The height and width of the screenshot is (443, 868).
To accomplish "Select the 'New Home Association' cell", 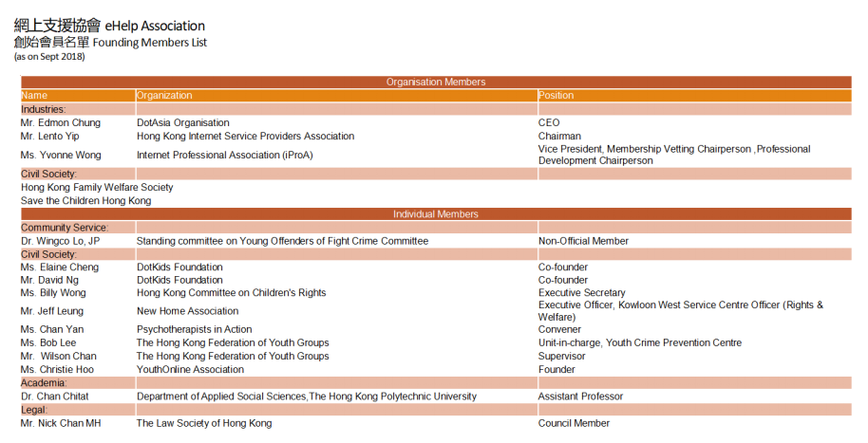I will tap(188, 311).
